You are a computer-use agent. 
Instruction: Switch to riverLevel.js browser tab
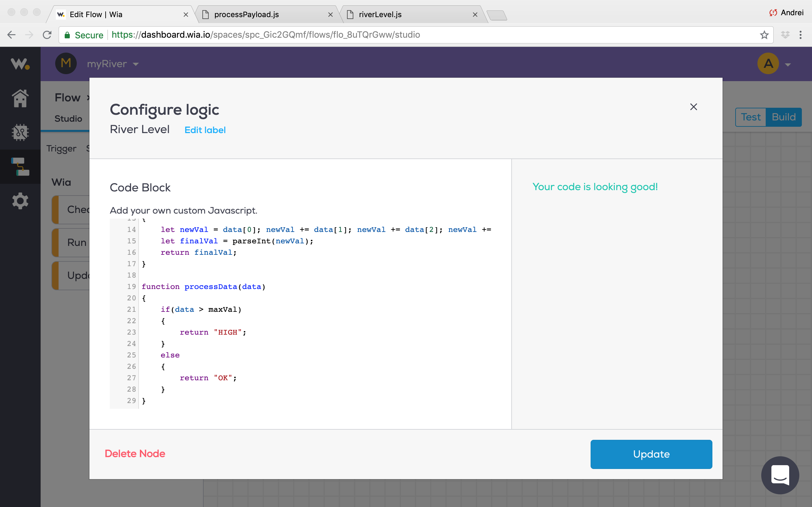tap(380, 15)
